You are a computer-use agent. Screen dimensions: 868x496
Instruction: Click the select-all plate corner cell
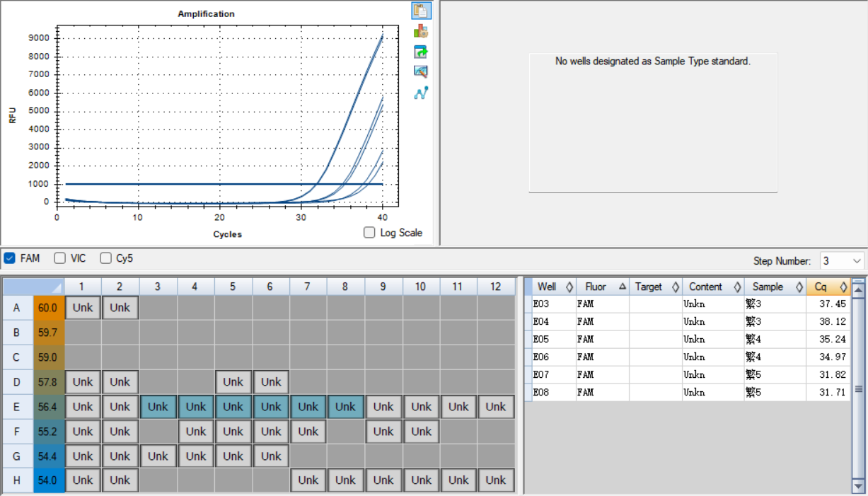34,287
